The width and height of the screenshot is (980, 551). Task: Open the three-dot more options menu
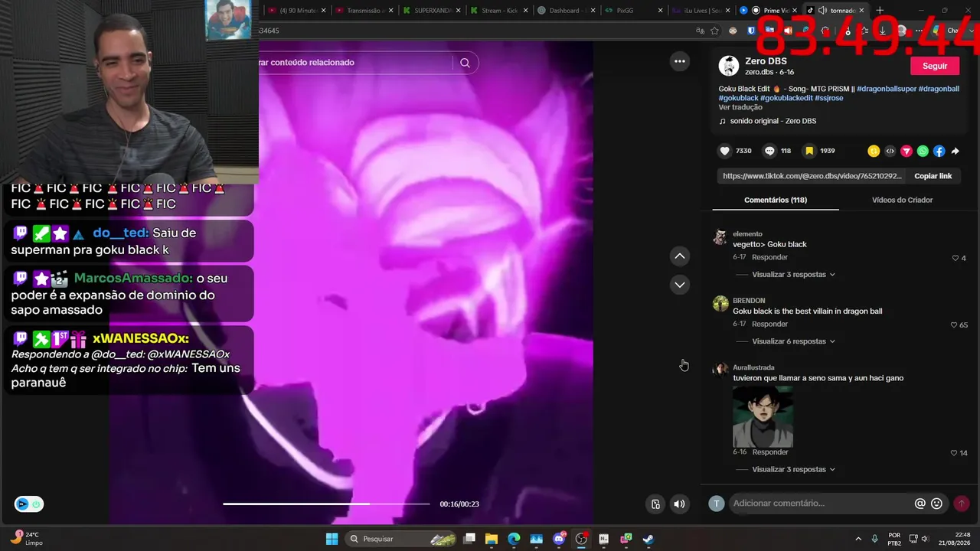tap(679, 62)
